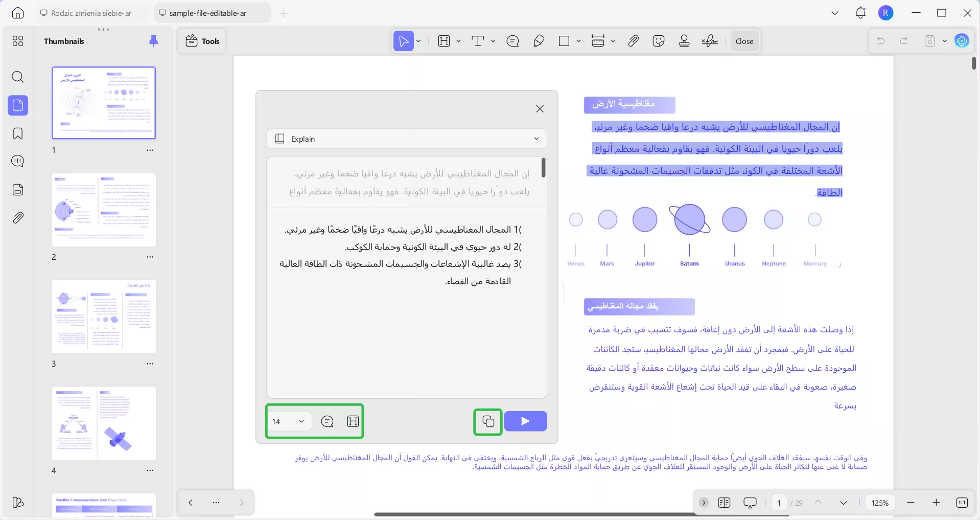Pick the Highlighter pen tool
Image resolution: width=980 pixels, height=520 pixels.
tap(539, 41)
